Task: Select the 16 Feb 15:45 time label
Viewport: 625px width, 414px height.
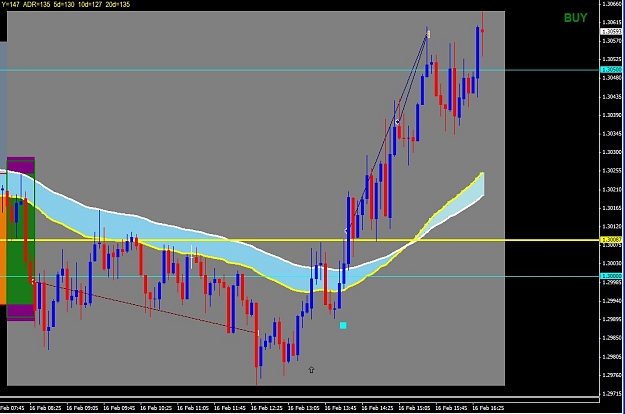Action: tap(451, 408)
